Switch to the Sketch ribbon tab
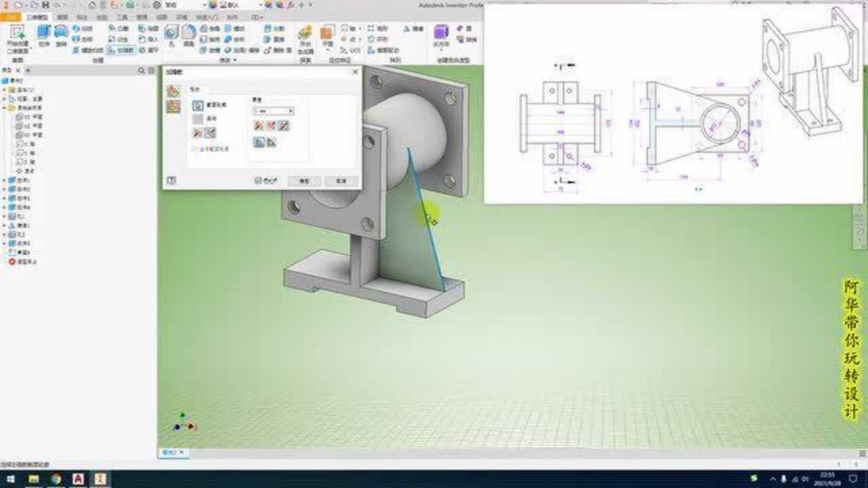 62,17
